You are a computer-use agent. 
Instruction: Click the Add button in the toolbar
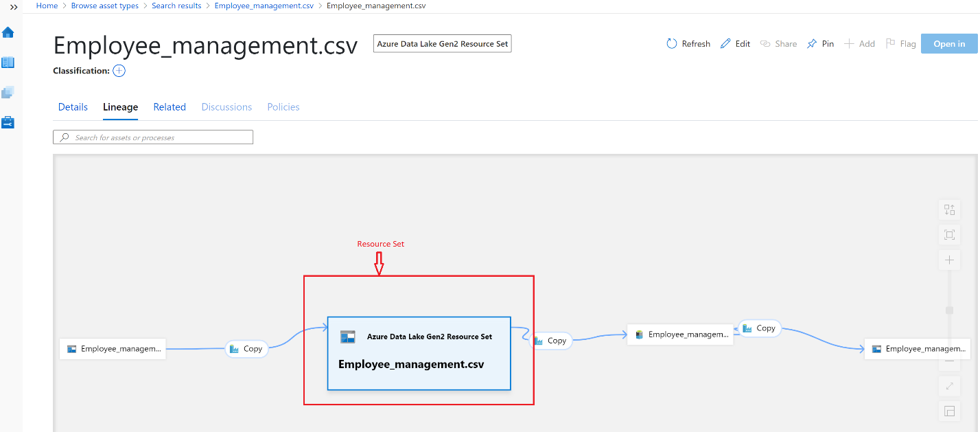pyautogui.click(x=859, y=44)
